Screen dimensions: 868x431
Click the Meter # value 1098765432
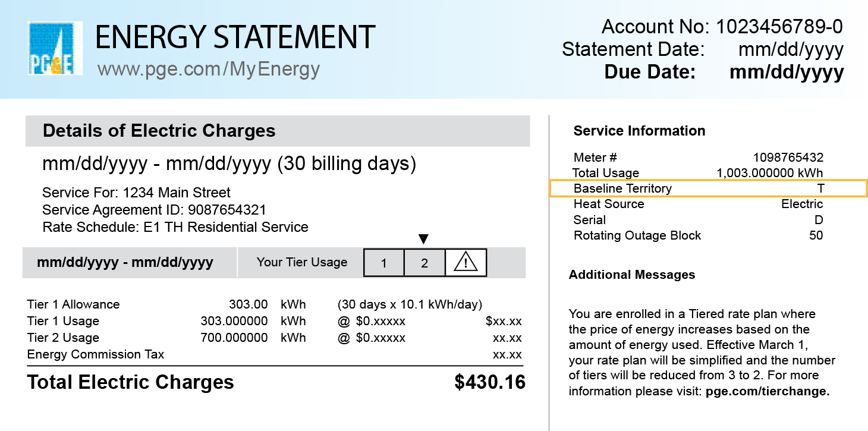click(788, 158)
